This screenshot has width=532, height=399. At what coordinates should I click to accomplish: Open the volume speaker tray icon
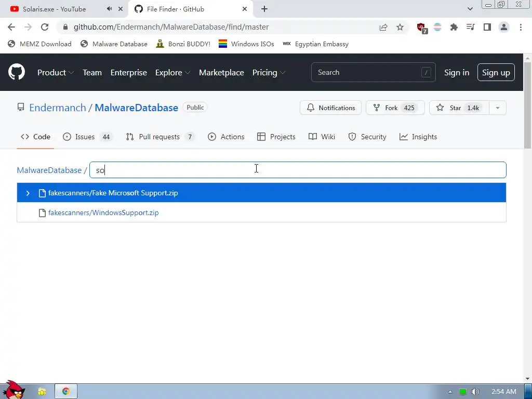click(475, 392)
